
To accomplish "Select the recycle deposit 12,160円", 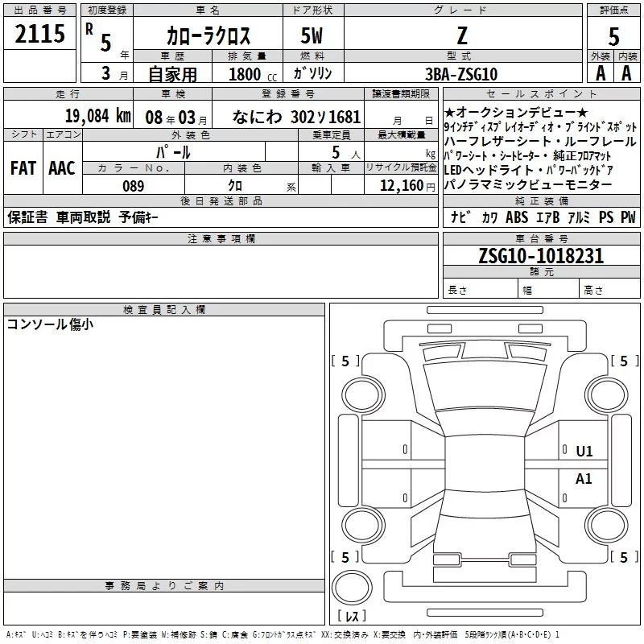I will click(407, 186).
